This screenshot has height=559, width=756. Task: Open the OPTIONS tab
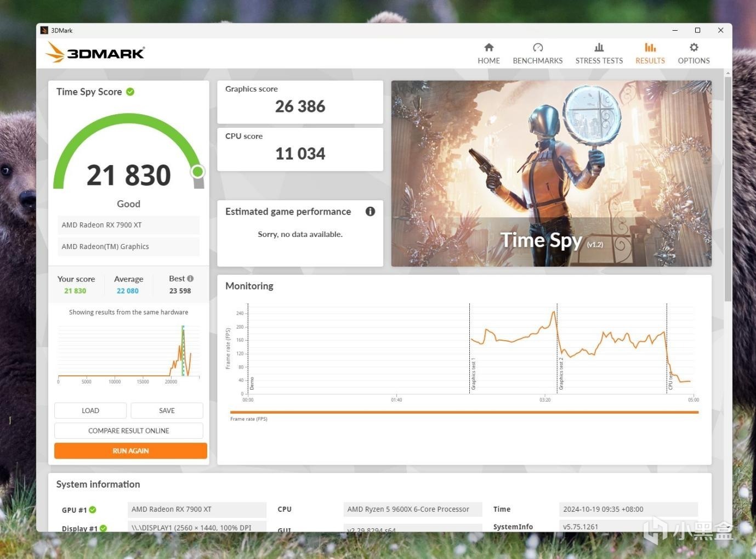click(694, 54)
